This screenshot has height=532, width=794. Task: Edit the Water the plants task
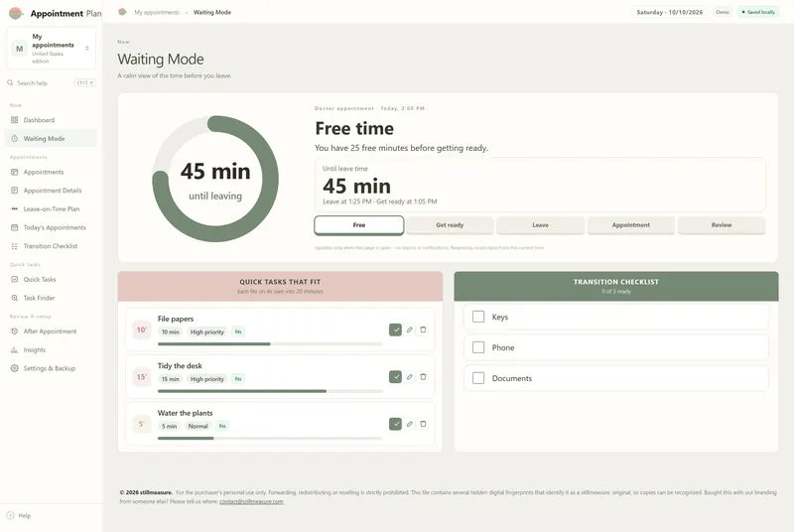[410, 424]
